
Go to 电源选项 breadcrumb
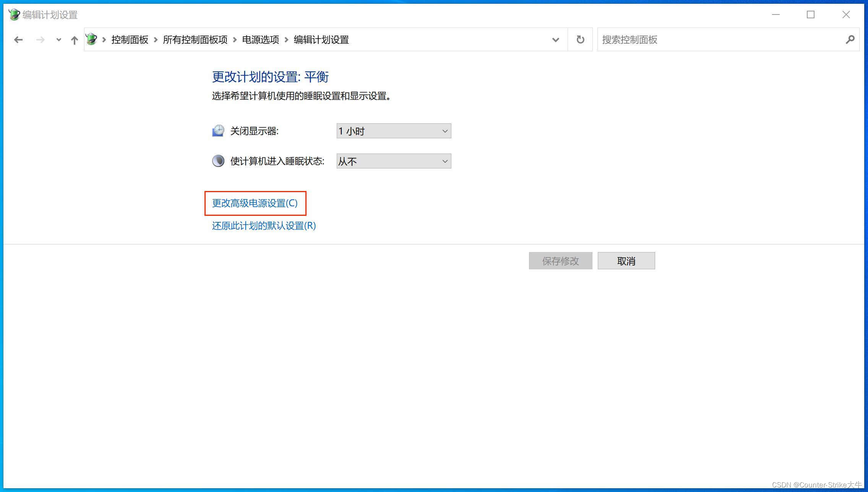pos(260,40)
